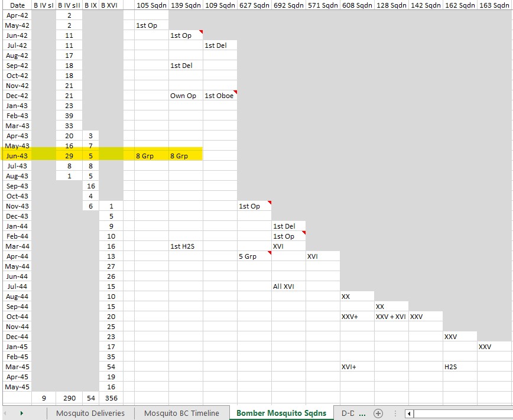Select the 162 Sqdn header cell

(x=460, y=5)
